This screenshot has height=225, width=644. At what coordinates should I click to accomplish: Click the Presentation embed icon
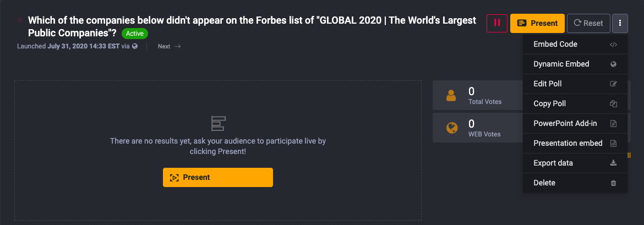(x=613, y=144)
